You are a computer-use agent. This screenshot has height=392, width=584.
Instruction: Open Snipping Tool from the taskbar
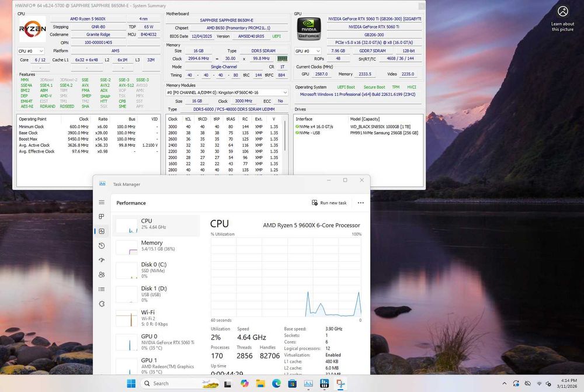click(340, 383)
